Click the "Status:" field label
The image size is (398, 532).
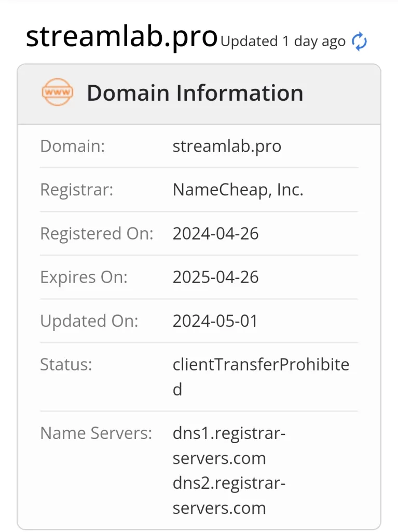pos(66,364)
